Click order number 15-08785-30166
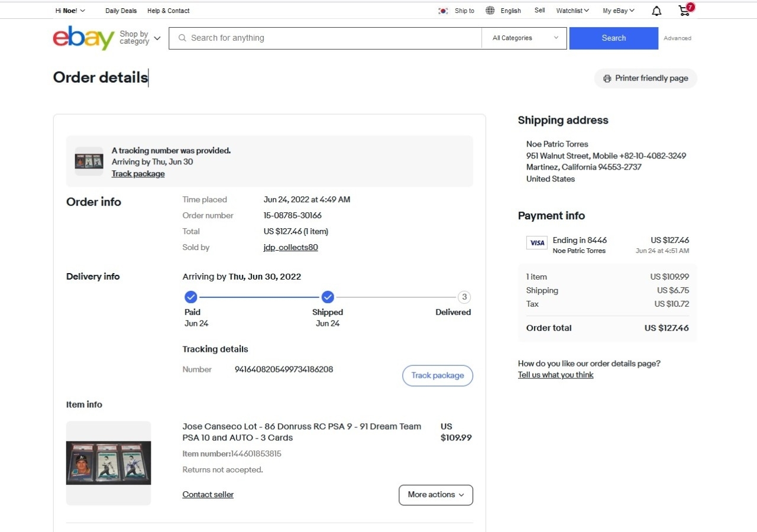757x532 pixels. 293,215
